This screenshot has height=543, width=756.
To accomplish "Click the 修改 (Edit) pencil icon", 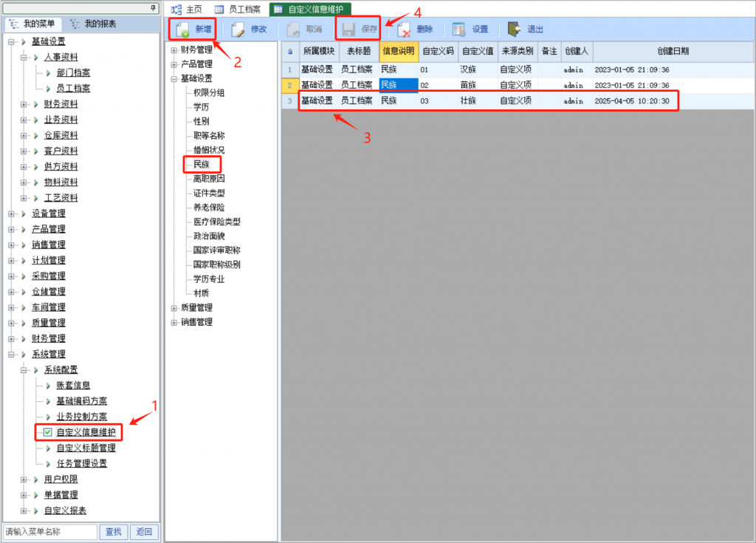I will [238, 30].
